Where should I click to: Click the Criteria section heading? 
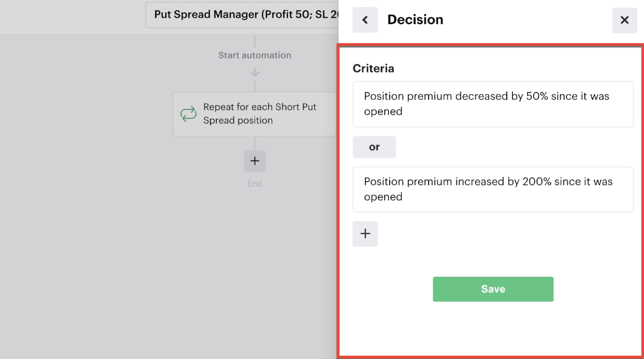coord(373,68)
